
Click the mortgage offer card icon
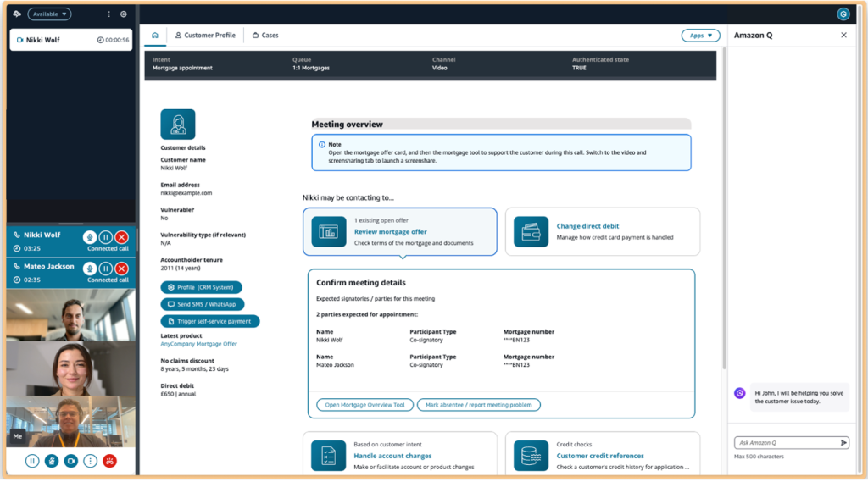click(x=329, y=231)
